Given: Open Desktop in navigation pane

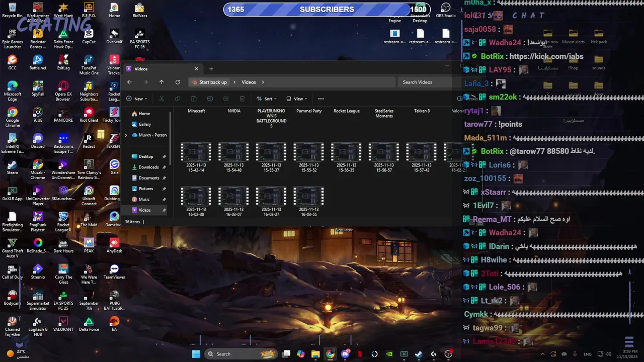Looking at the screenshot, I should (146, 156).
